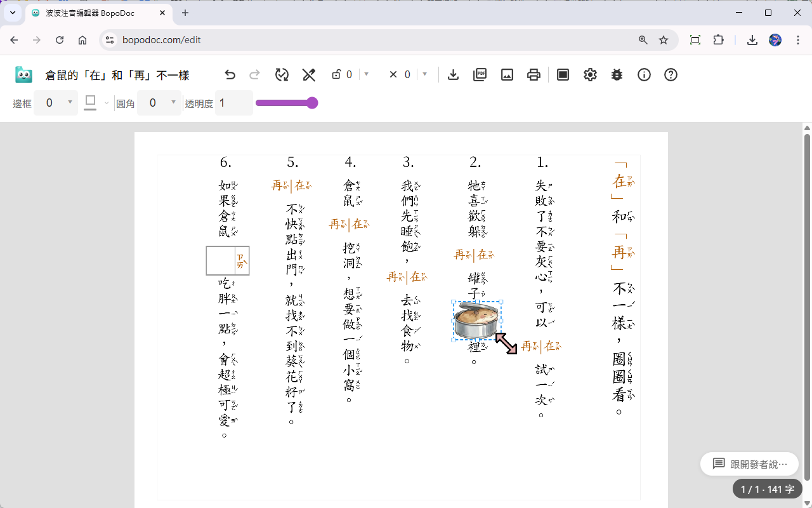Report a bug via the bug icon

[x=616, y=74]
